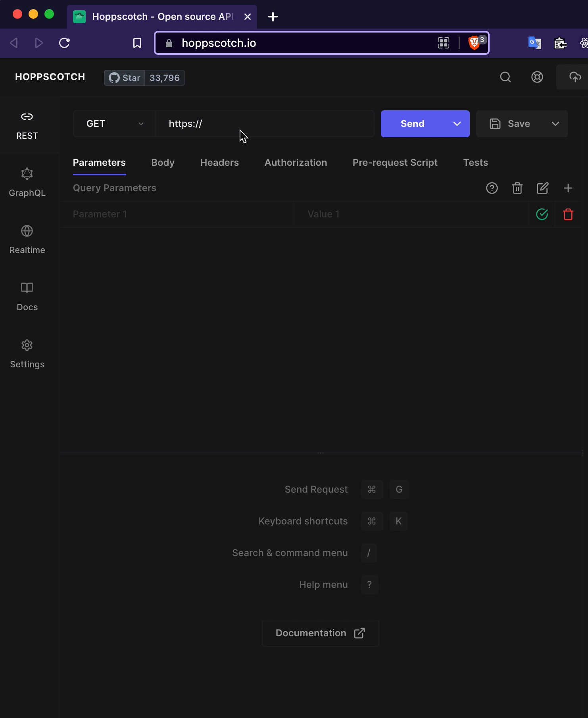Click the Save button

[510, 124]
